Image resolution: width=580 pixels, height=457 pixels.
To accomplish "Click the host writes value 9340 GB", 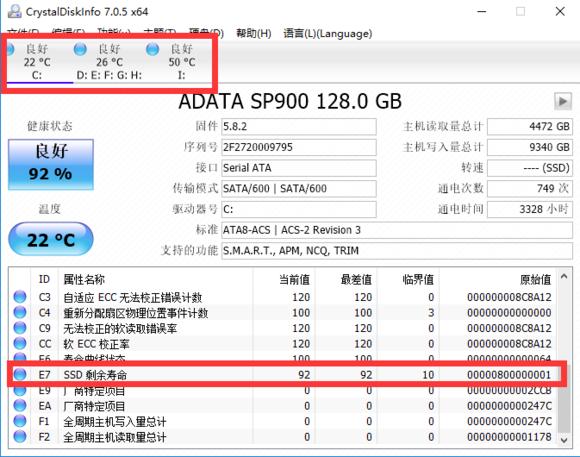I will [x=530, y=147].
